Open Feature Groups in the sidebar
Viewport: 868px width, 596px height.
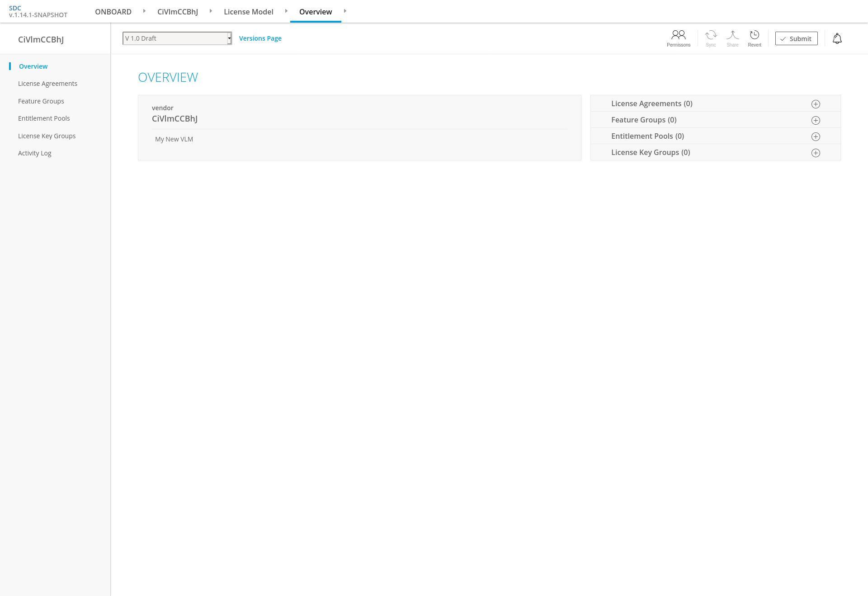tap(41, 101)
